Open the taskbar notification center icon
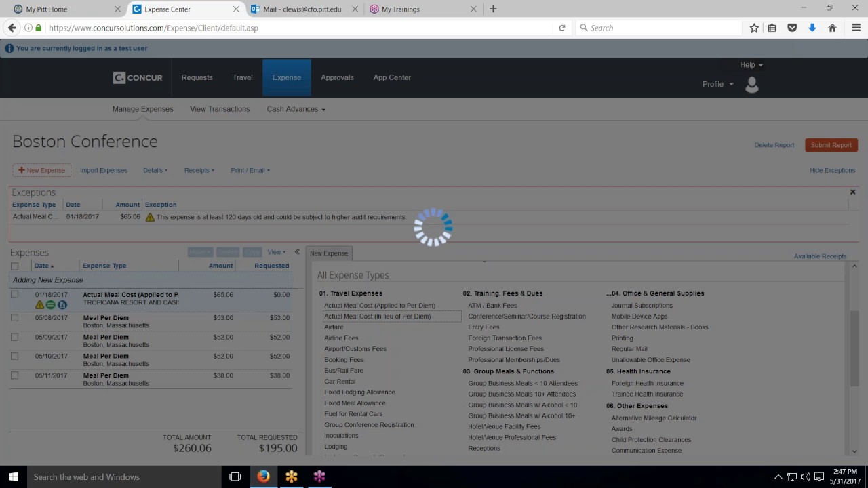Viewport: 868px width, 488px height. pyautogui.click(x=818, y=476)
